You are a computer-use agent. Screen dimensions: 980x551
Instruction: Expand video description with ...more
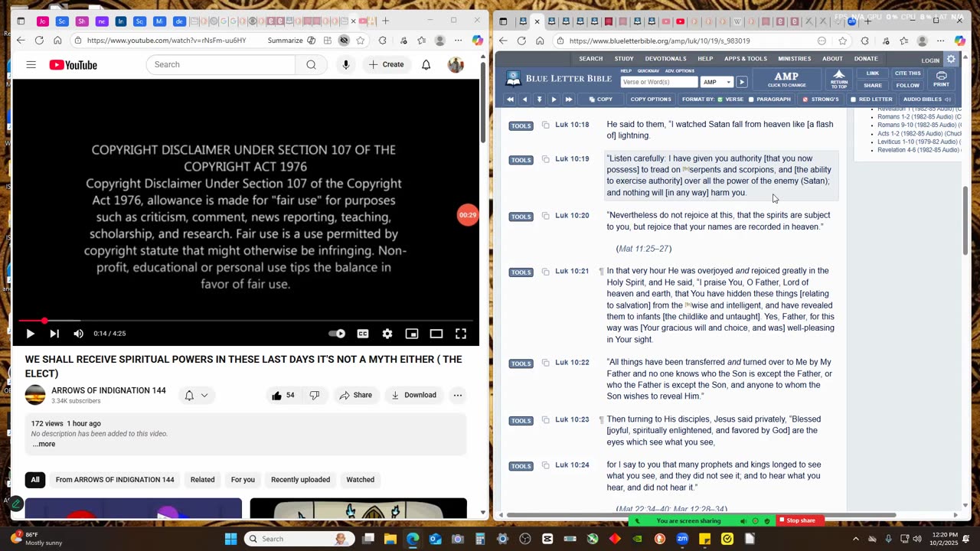coord(44,444)
